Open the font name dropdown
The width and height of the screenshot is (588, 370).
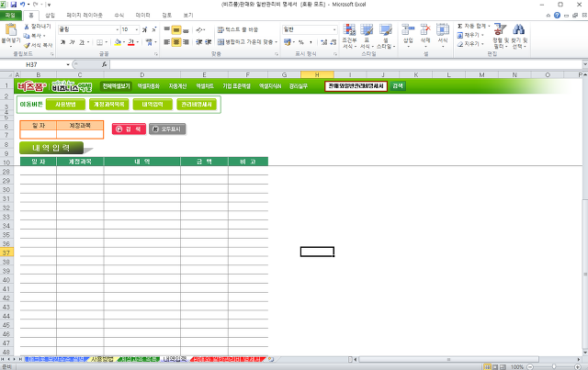117,29
